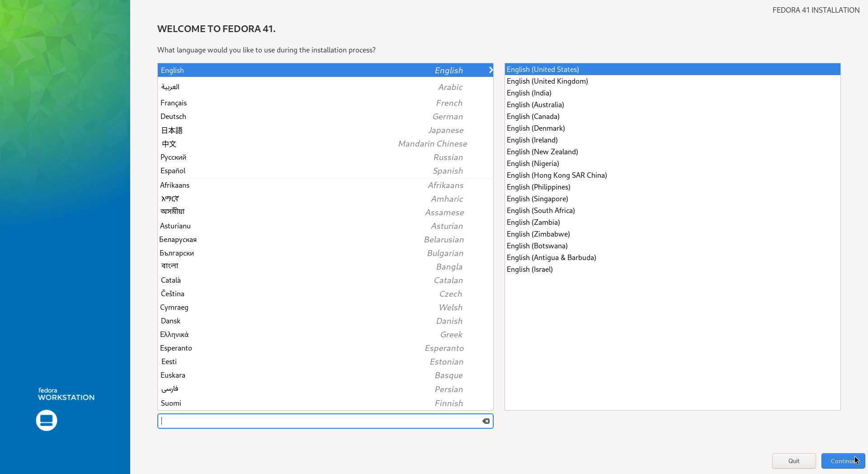
Task: Clear the language search field icon
Action: [x=486, y=421]
